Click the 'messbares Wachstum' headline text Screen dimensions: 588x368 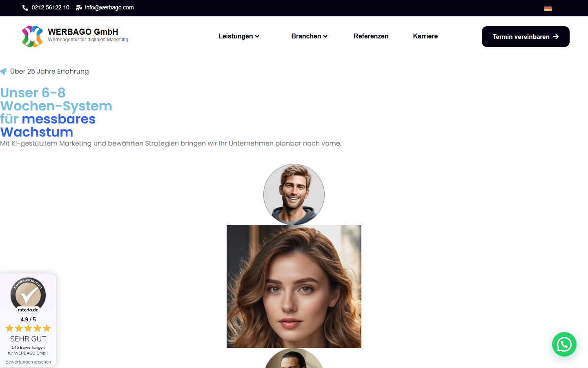tap(48, 126)
